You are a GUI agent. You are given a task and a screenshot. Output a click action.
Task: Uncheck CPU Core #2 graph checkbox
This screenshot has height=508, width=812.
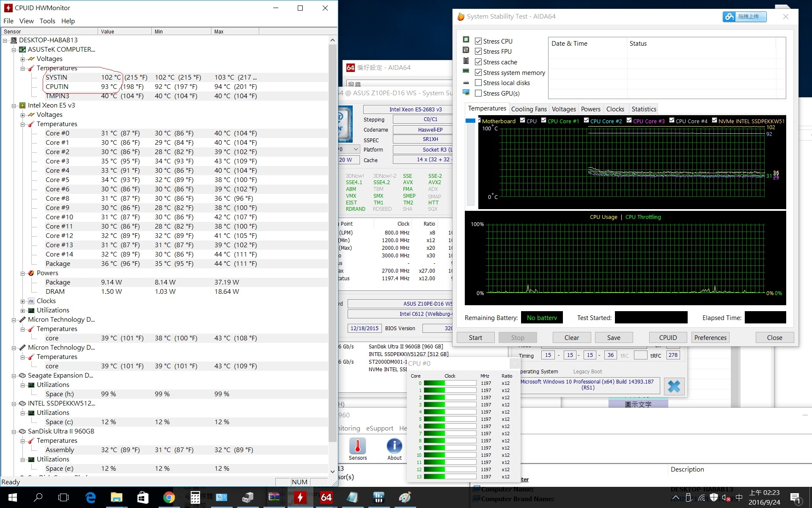click(x=587, y=120)
